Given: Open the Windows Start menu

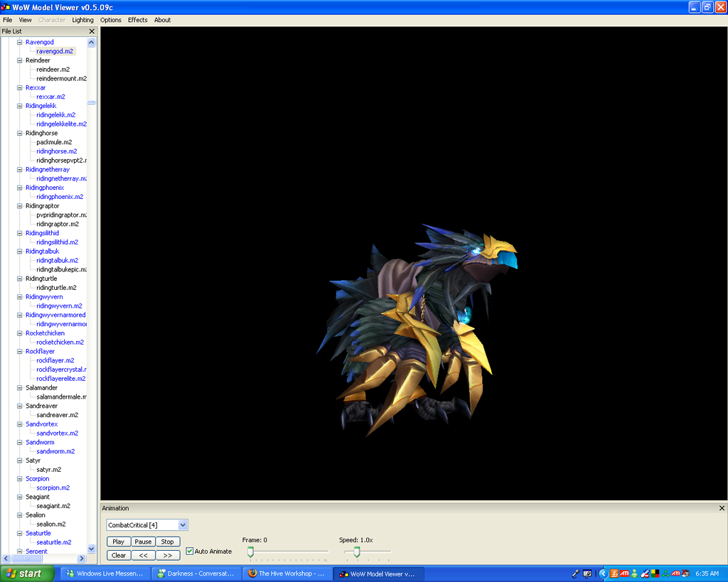Looking at the screenshot, I should pyautogui.click(x=27, y=573).
